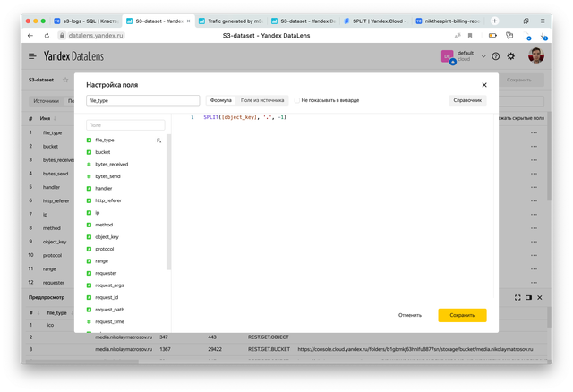Open the help question mark icon
Viewport: 573px width, 392px height.
click(x=495, y=55)
